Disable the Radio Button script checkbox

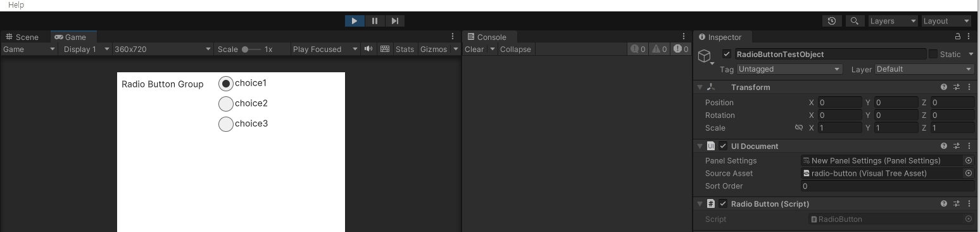coord(723,203)
